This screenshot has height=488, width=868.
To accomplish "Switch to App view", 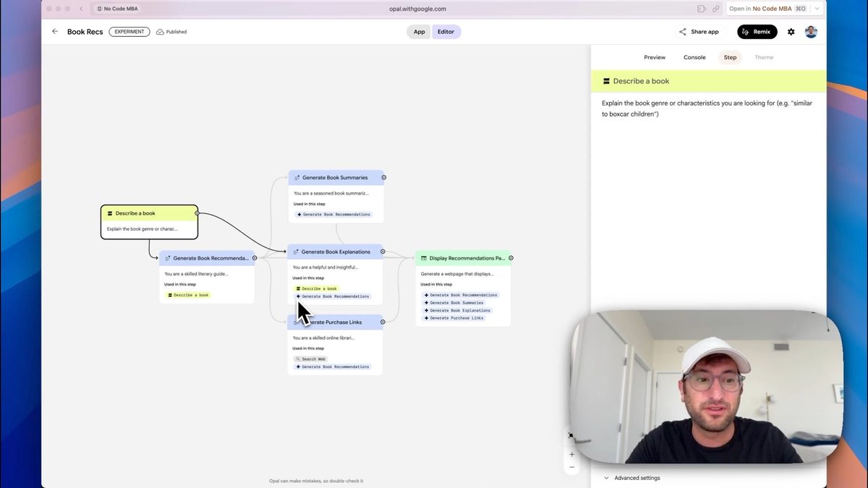I will coord(420,32).
